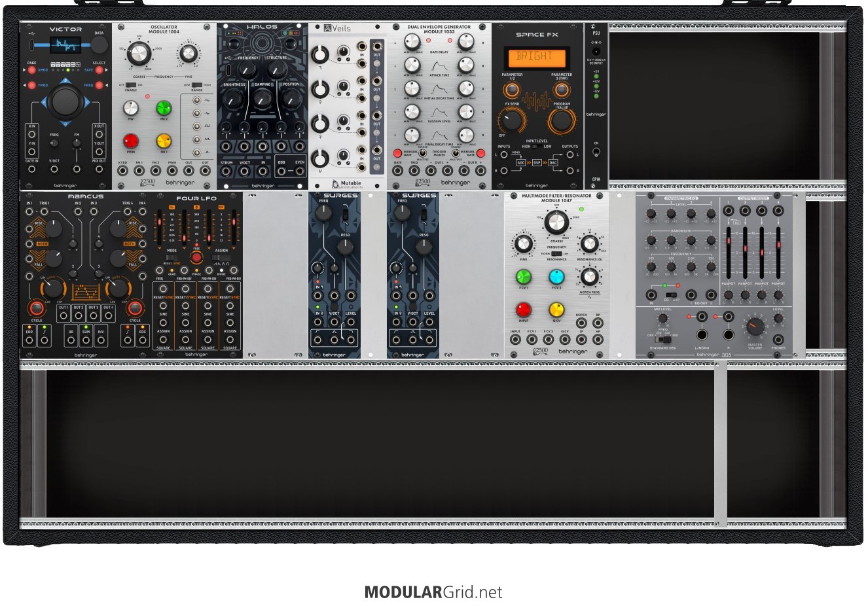
Task: Click the yellow Q CV knob on Filter 1047
Action: point(556,309)
